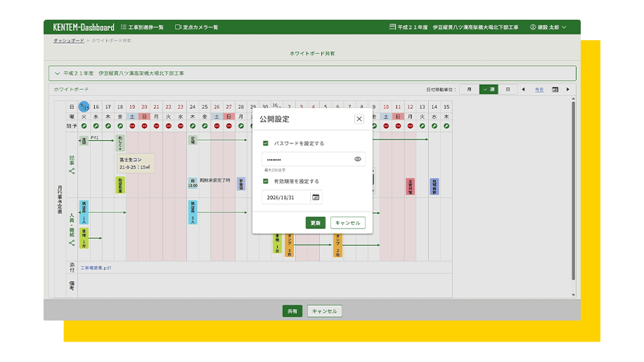
Task: Select the 月 date movement unit
Action: tap(469, 89)
